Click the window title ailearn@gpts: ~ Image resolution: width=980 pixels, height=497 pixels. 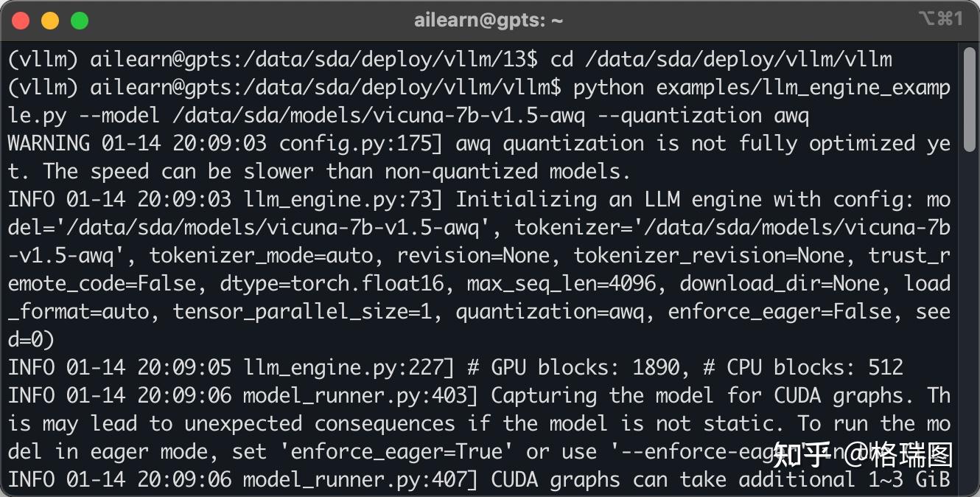(x=489, y=21)
